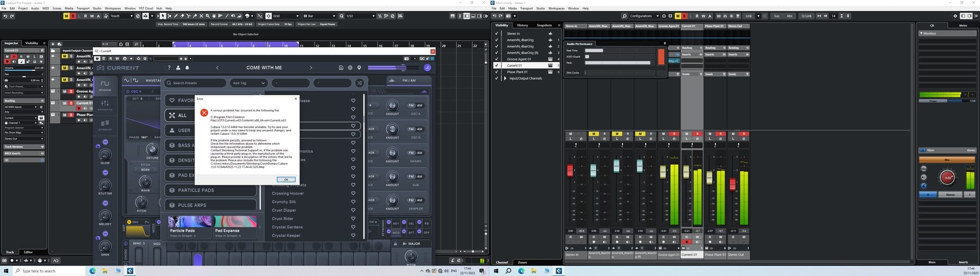Choose the Erase tool in the toolbar
Screen dimensions: 980x276
click(182, 16)
